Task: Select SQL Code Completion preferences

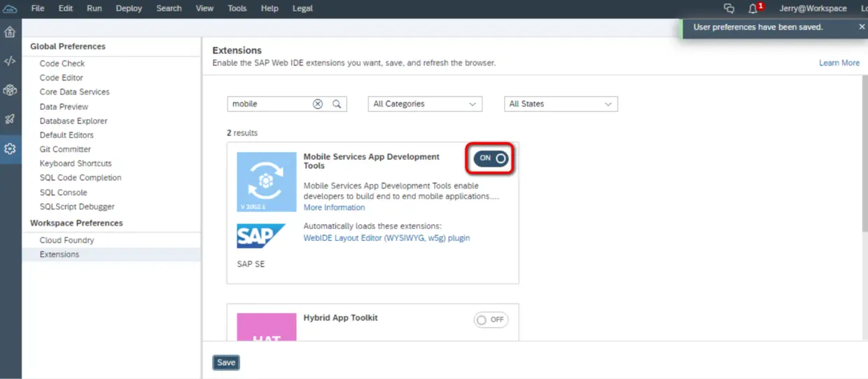Action: (80, 178)
